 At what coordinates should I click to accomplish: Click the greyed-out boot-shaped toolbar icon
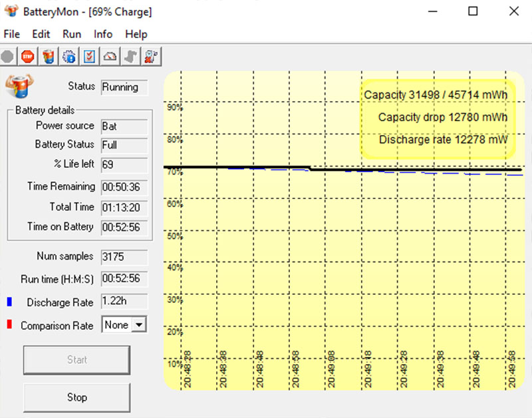[130, 57]
